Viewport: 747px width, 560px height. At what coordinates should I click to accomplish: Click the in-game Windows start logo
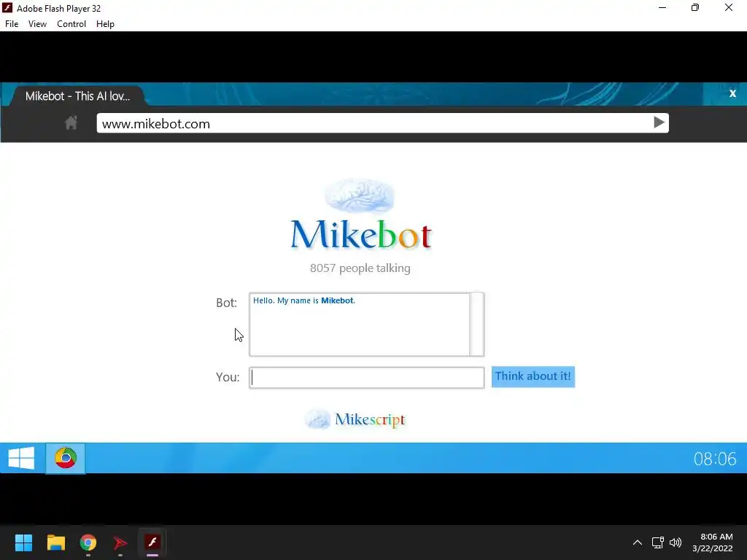21,458
